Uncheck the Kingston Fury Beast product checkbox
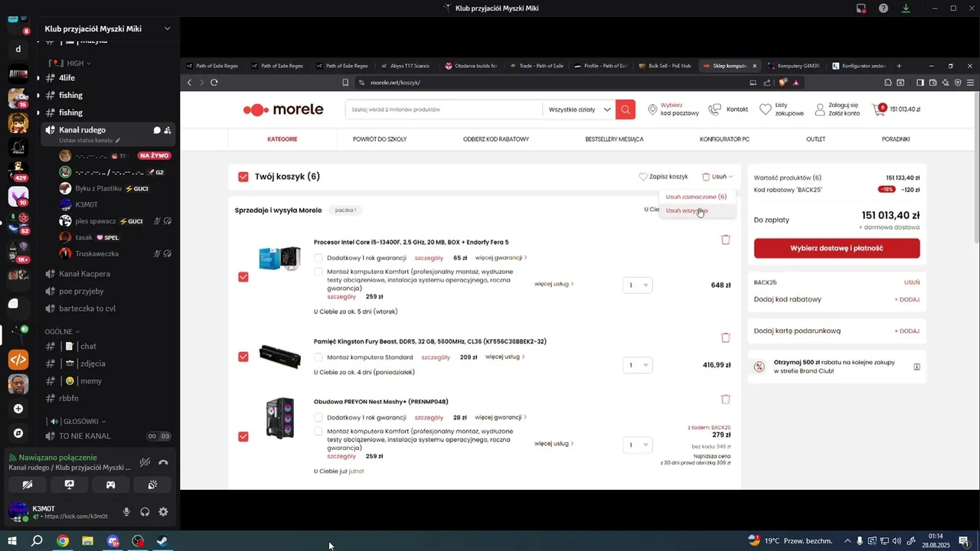 (x=243, y=357)
